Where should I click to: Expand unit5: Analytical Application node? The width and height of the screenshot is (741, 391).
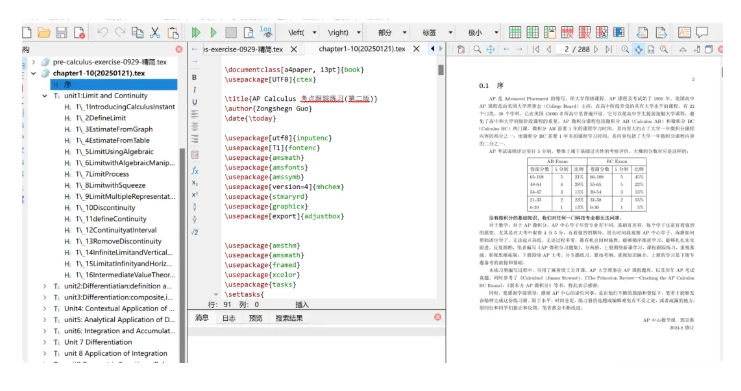(45, 320)
